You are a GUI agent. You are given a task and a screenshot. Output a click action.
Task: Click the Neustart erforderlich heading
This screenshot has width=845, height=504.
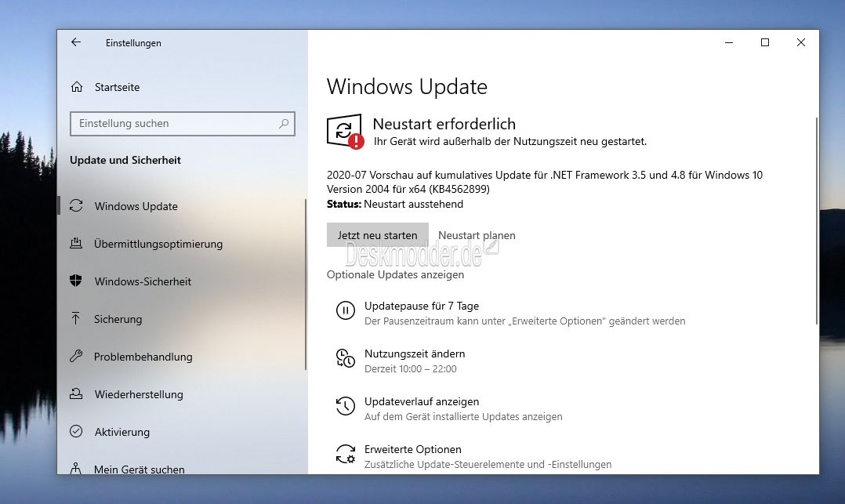click(444, 124)
